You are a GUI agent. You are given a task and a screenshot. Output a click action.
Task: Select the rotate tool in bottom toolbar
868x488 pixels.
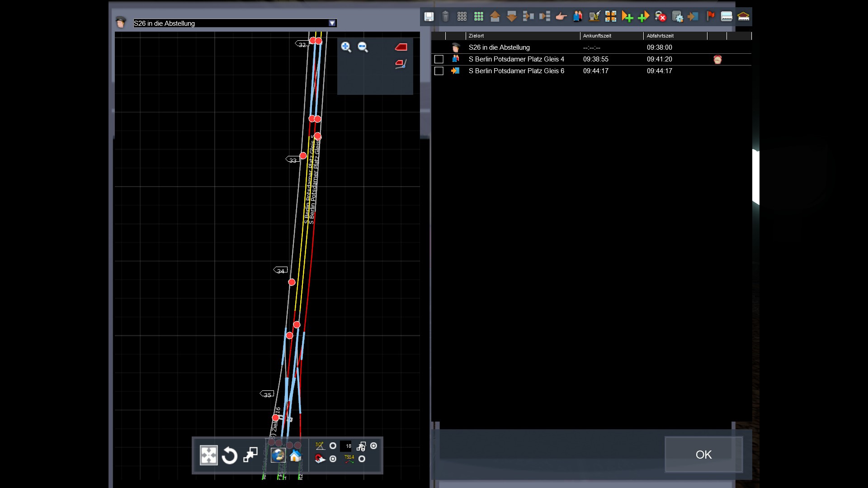point(229,455)
